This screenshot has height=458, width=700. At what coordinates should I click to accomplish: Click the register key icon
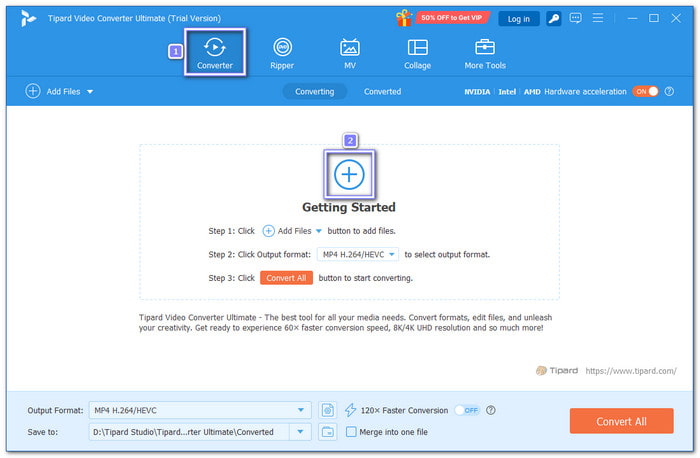[x=553, y=18]
